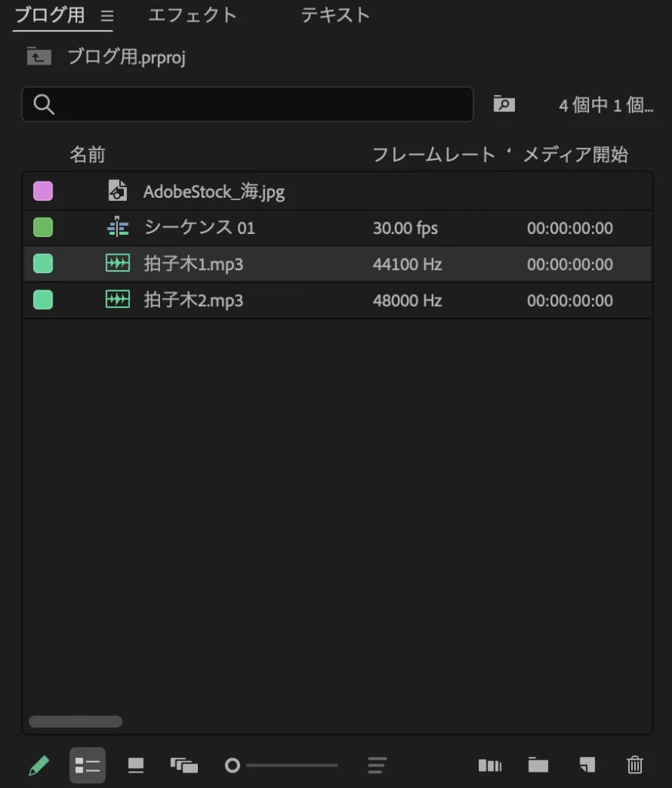The height and width of the screenshot is (788, 672).
Task: Select the シーケンス 01 sequence item
Action: (x=199, y=228)
